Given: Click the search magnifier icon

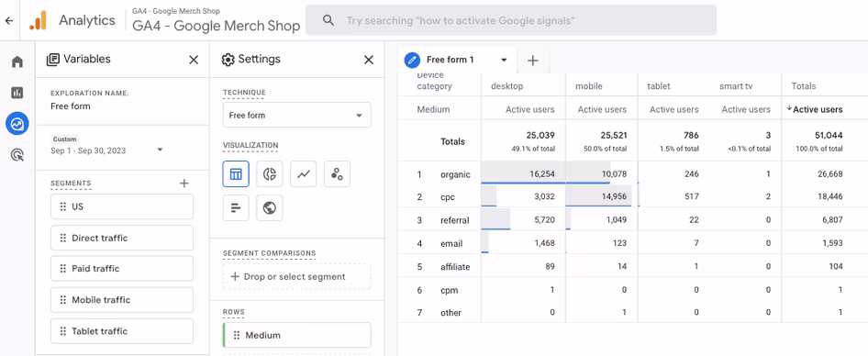Looking at the screenshot, I should point(328,20).
